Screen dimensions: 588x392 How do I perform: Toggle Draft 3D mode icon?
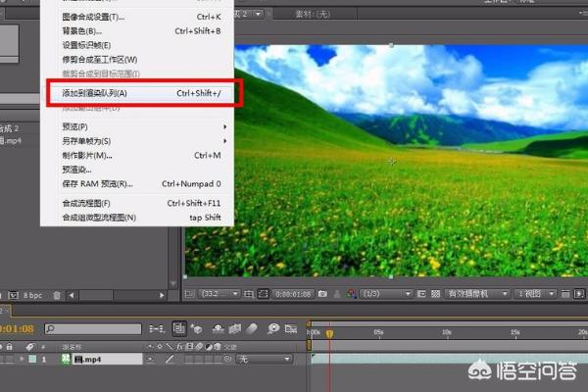tap(197, 329)
